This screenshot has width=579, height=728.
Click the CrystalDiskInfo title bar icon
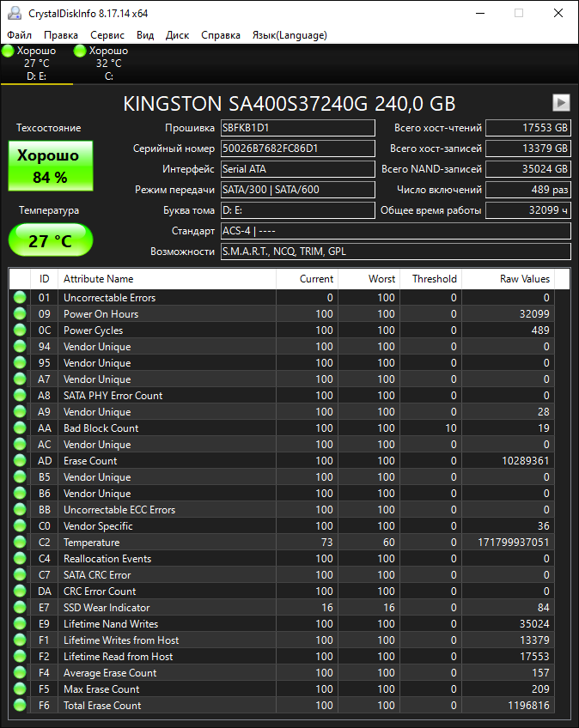[15, 13]
